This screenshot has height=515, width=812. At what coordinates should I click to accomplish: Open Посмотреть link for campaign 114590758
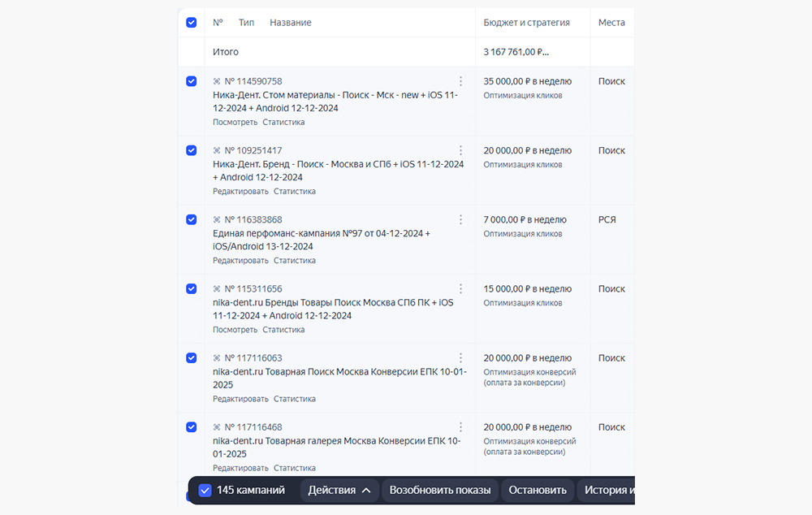pos(235,123)
